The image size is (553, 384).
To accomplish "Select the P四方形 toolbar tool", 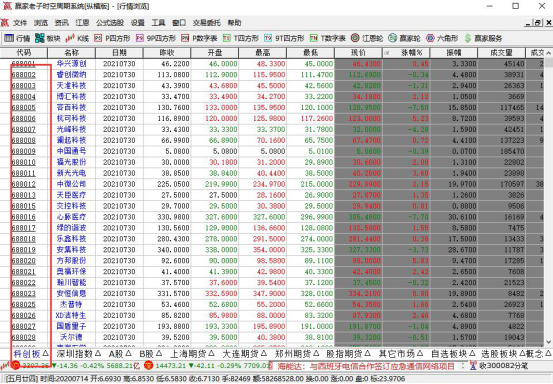I will [x=113, y=38].
